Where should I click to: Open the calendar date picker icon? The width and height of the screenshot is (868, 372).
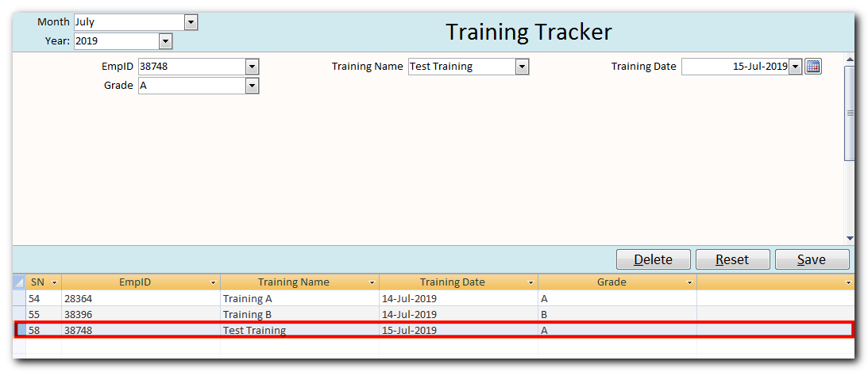click(x=812, y=67)
